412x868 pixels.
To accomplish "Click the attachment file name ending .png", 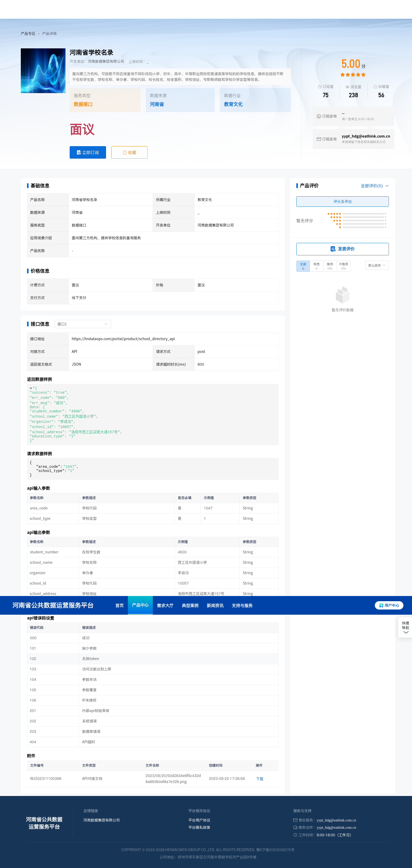I will coord(173,779).
